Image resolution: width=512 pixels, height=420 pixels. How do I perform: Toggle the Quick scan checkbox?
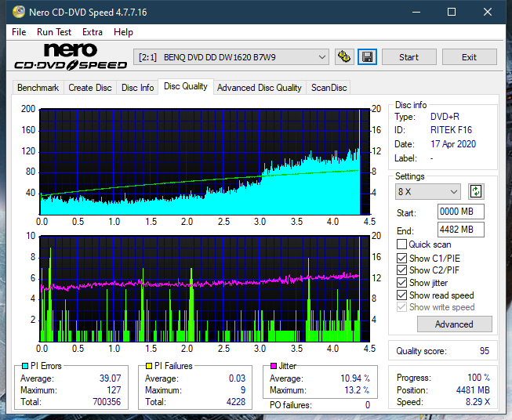tap(401, 244)
